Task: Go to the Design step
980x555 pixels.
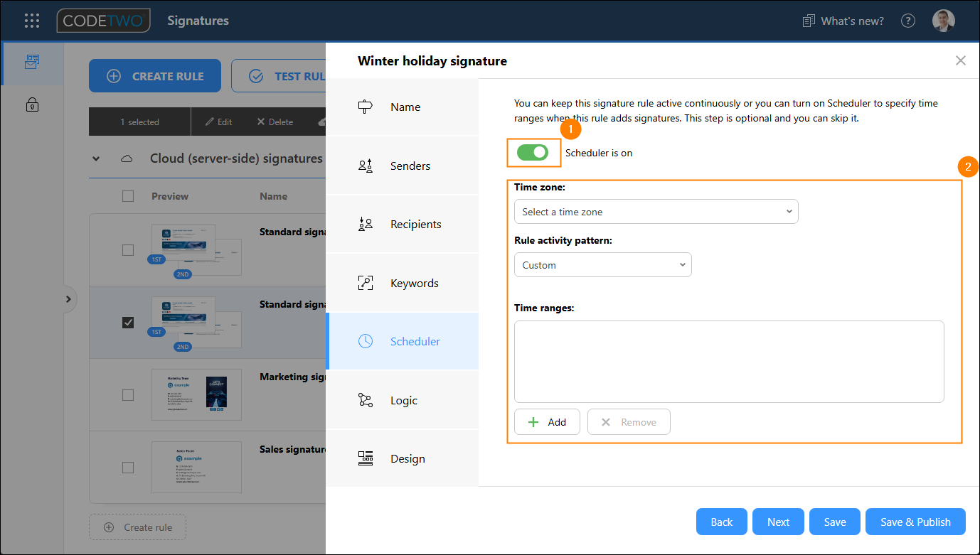Action: (x=403, y=458)
